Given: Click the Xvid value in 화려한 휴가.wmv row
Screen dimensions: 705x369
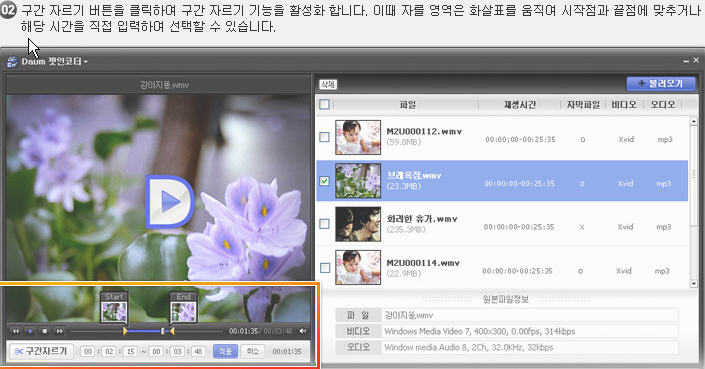Looking at the screenshot, I should 625,227.
